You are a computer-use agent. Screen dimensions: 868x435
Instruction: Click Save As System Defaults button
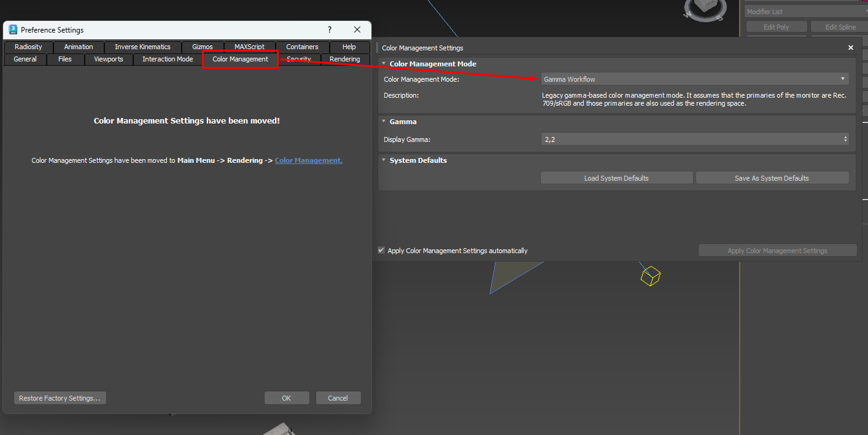point(772,178)
